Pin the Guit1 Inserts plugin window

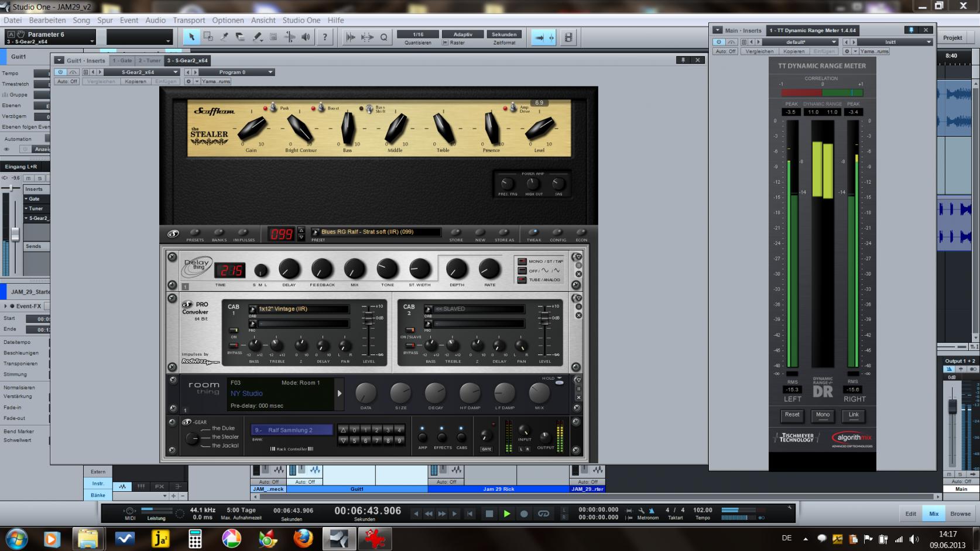click(x=683, y=60)
